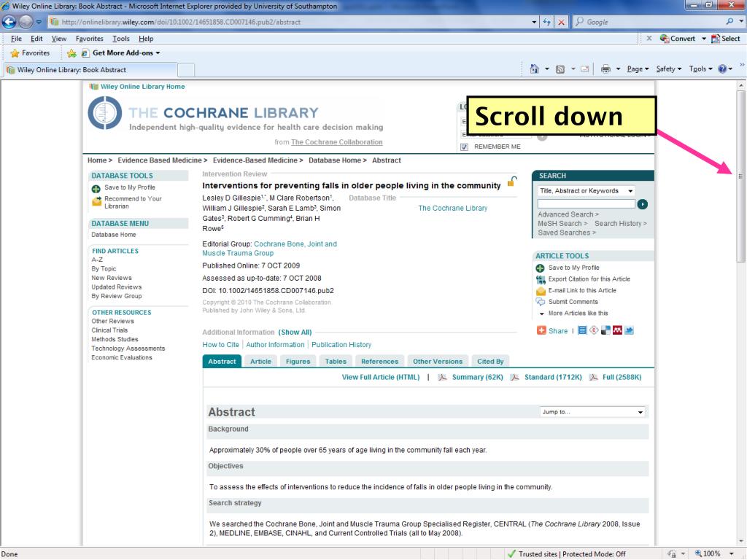Open the Get More Add-ons dropdown
Image resolution: width=747 pixels, height=560 pixels.
pyautogui.click(x=125, y=52)
